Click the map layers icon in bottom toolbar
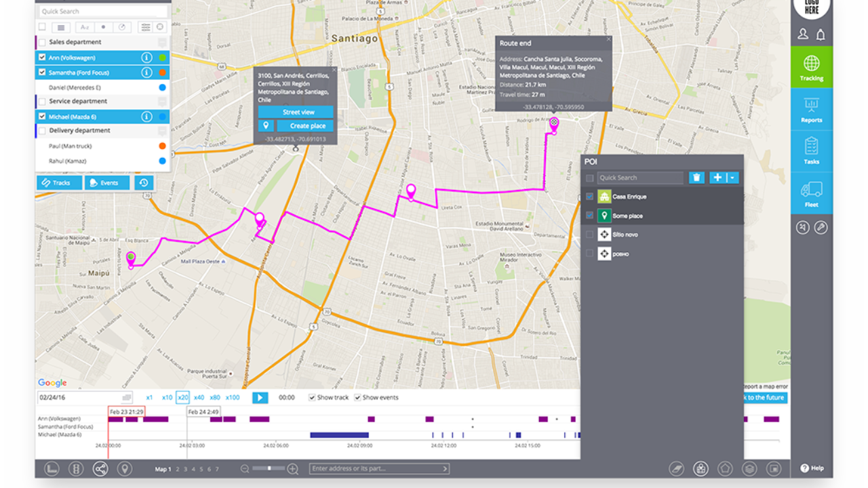The height and width of the screenshot is (488, 868). coord(749,468)
